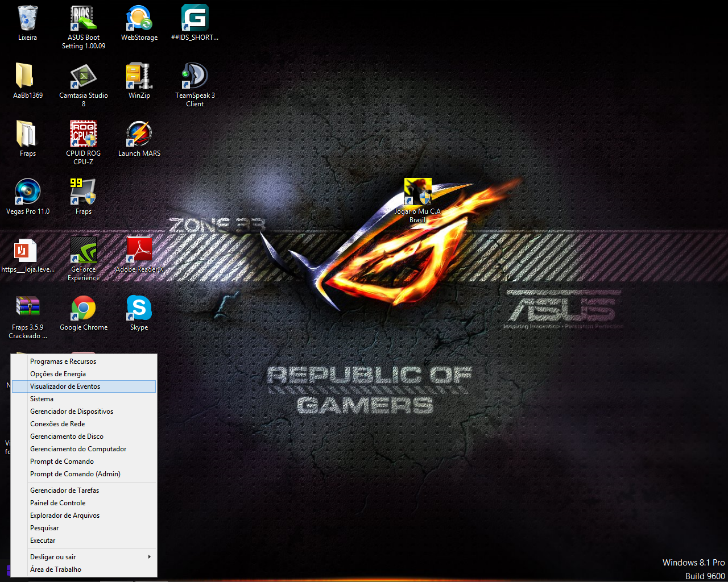Select the Skype desktop icon
728x582 pixels.
pyautogui.click(x=139, y=309)
